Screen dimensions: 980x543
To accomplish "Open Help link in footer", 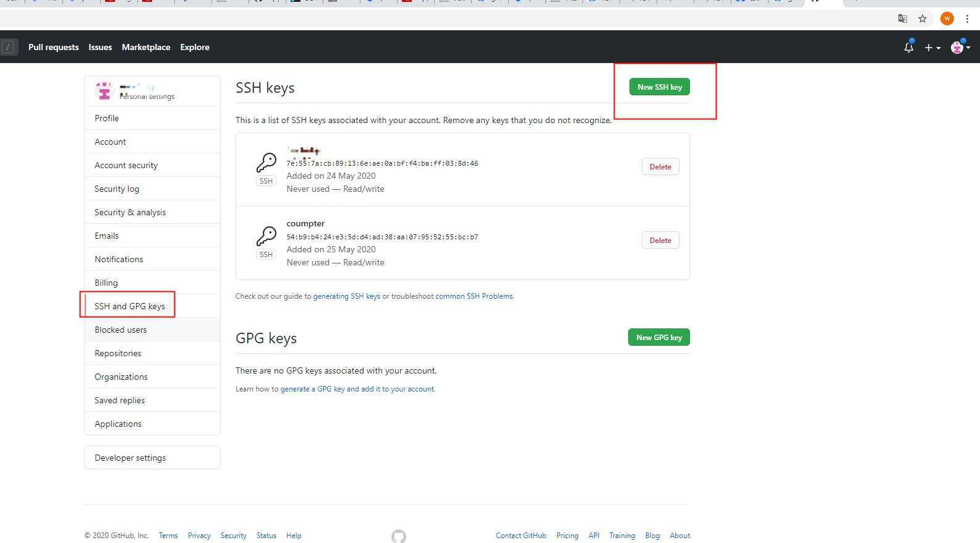I will click(x=294, y=536).
